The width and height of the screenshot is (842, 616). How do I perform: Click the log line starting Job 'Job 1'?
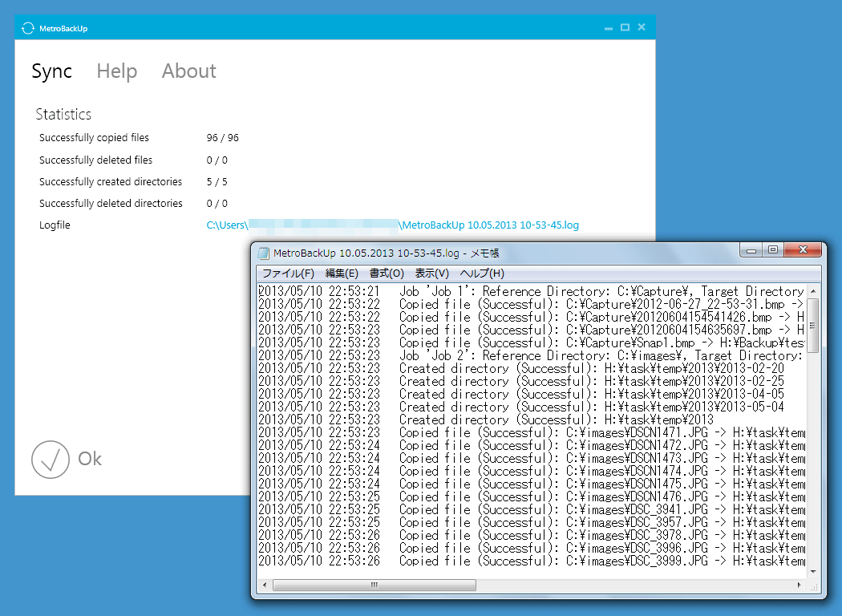coord(532,292)
